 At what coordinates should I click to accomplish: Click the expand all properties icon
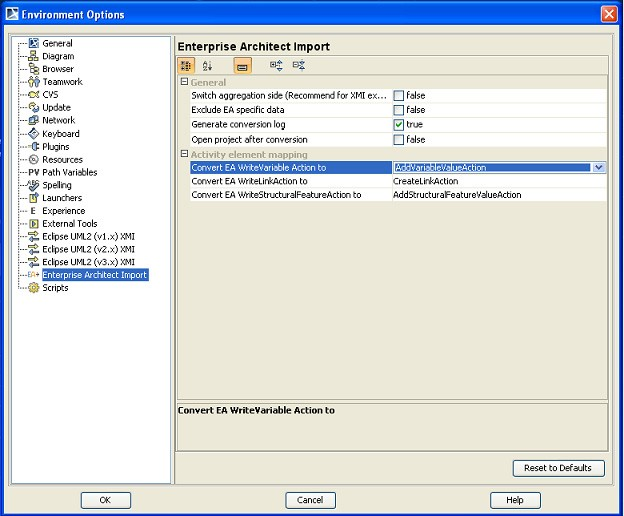point(276,65)
